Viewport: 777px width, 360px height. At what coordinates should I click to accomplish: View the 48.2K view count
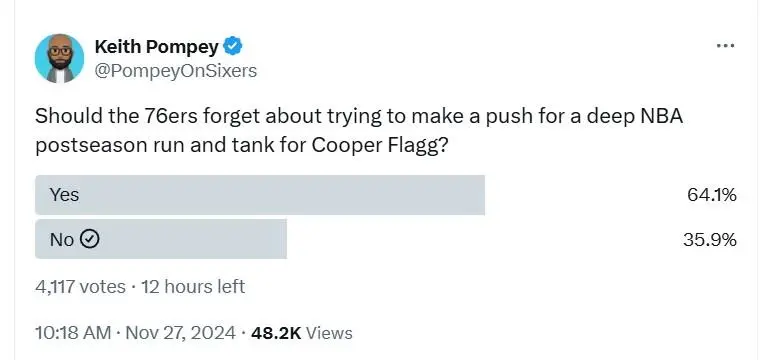276,333
